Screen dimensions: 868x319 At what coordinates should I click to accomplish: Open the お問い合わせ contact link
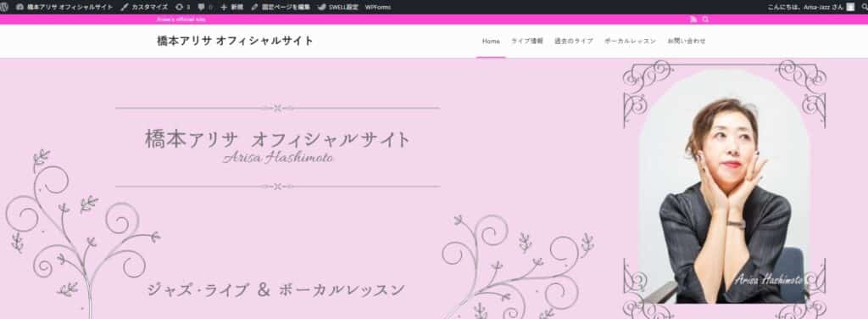point(687,41)
